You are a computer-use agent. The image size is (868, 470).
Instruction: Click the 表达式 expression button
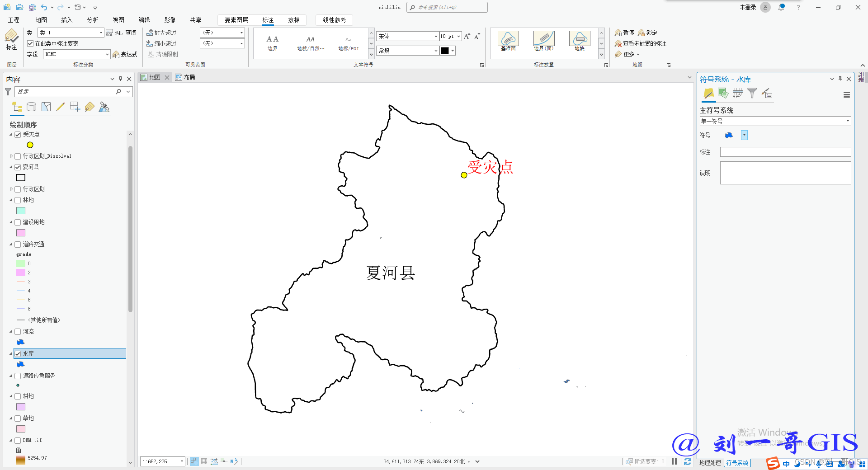[125, 54]
